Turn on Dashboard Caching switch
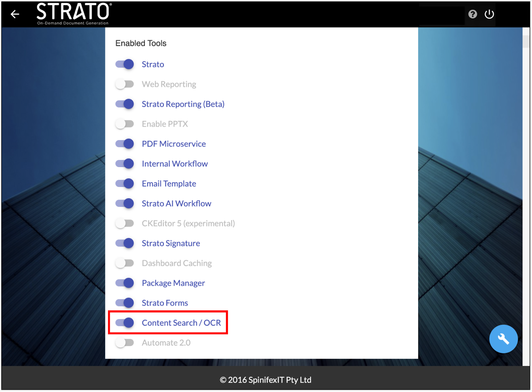This screenshot has height=392, width=532. [x=125, y=263]
